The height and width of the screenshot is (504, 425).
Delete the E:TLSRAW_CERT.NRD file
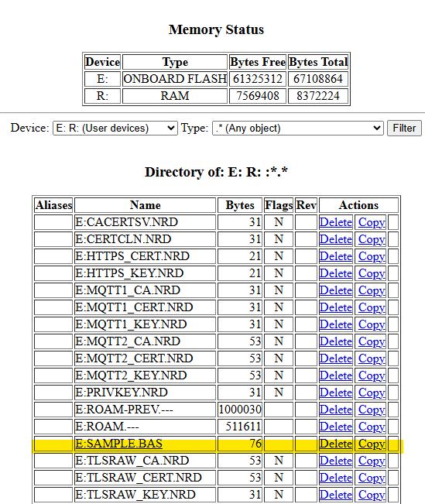click(336, 478)
